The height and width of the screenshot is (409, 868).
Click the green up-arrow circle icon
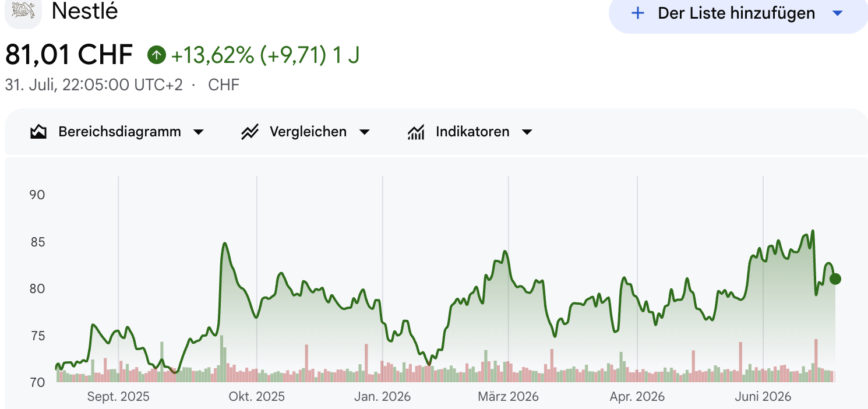156,55
